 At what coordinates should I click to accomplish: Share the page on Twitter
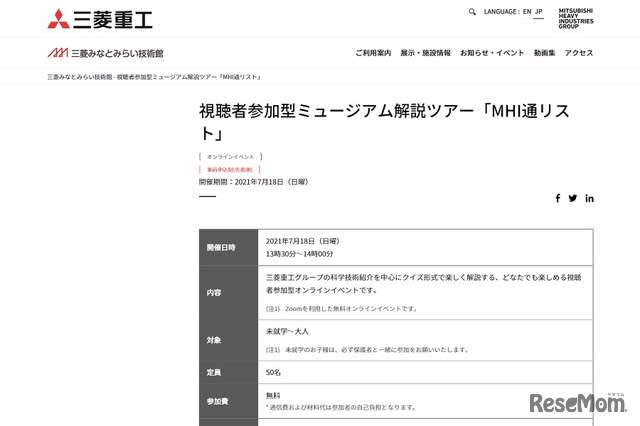(573, 198)
